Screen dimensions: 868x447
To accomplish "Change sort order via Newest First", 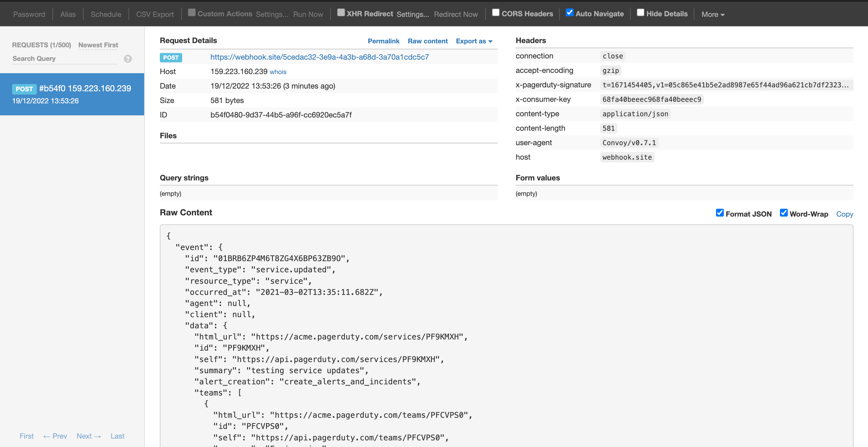I will 98,45.
